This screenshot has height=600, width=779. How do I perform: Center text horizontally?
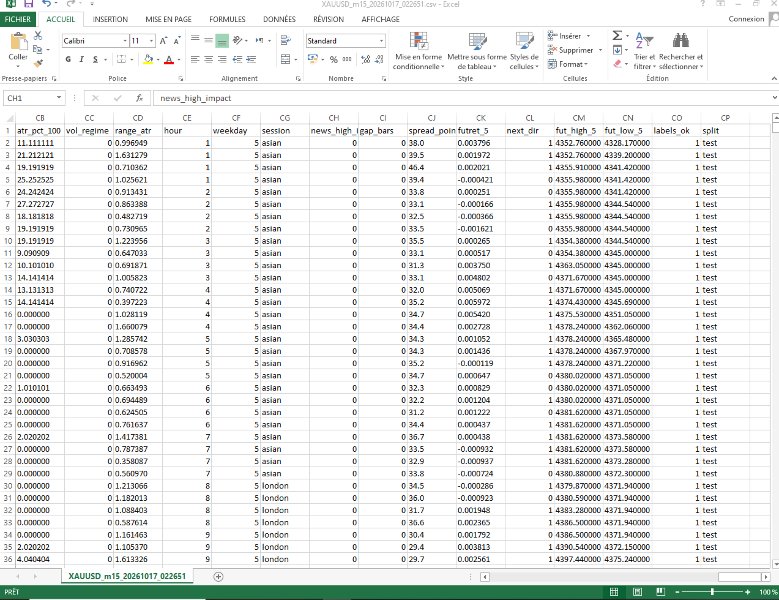209,59
